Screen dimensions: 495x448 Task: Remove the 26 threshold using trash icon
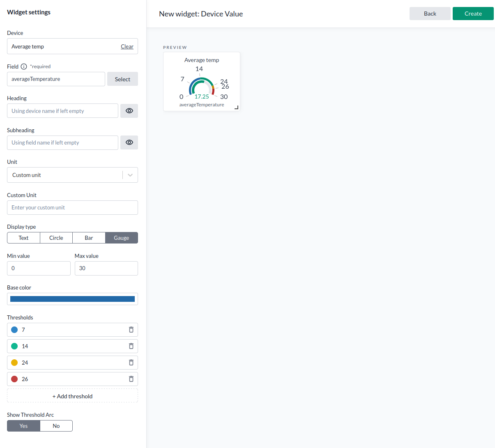click(131, 379)
